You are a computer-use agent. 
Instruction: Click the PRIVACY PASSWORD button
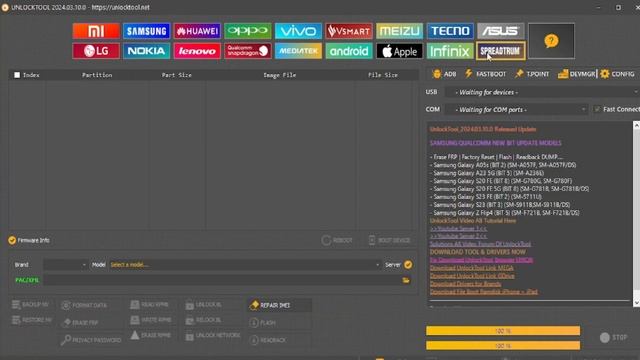[x=91, y=340]
